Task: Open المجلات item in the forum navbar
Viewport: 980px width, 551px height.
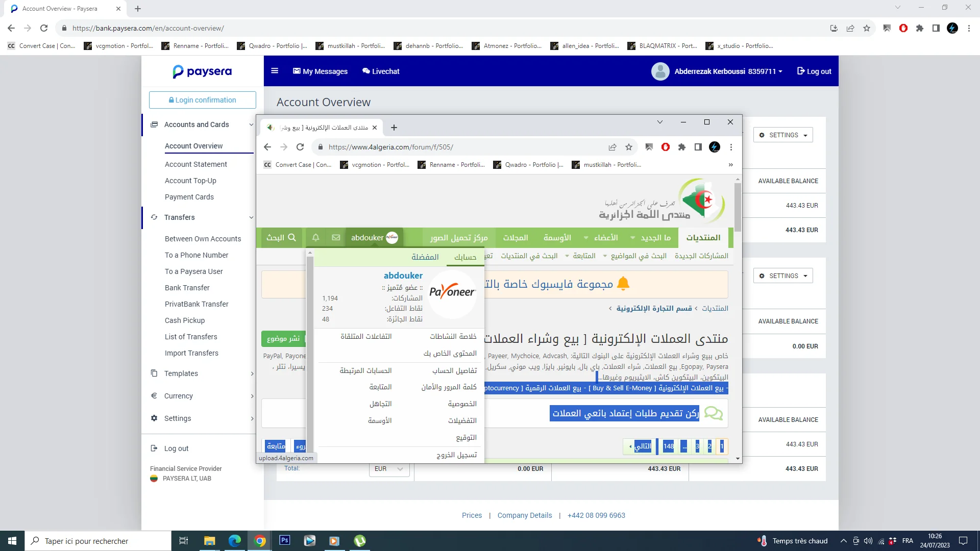Action: 516,238
